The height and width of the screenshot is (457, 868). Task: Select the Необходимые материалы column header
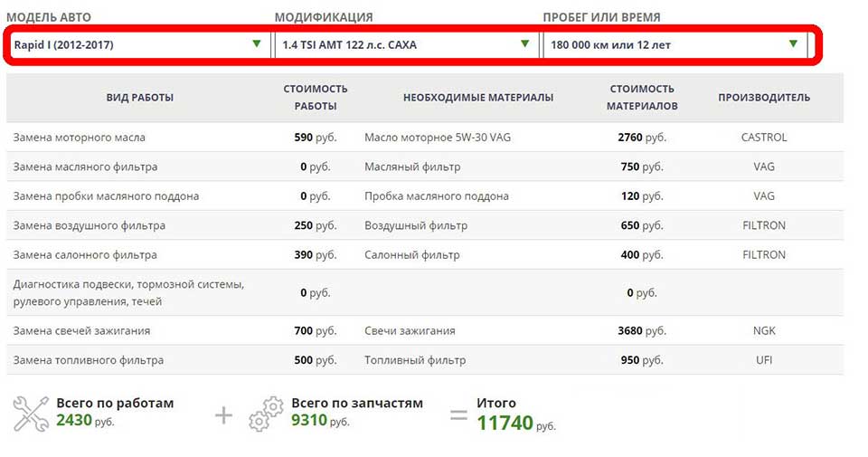point(478,98)
